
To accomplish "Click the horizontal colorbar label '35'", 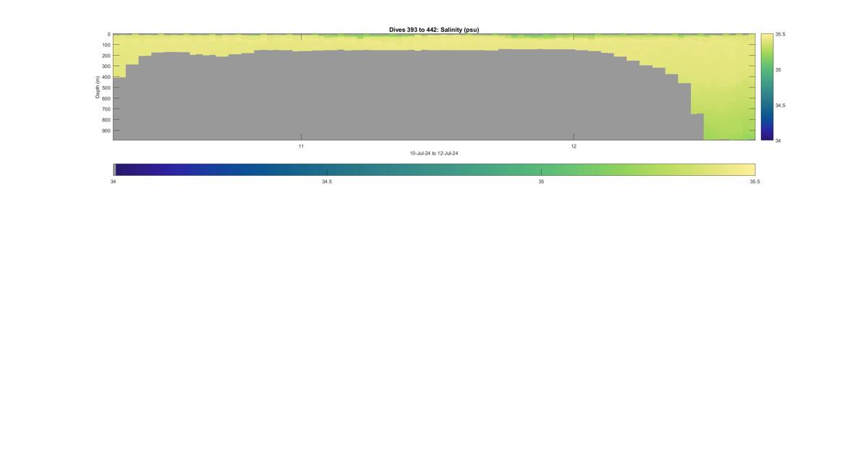I will pyautogui.click(x=541, y=182).
